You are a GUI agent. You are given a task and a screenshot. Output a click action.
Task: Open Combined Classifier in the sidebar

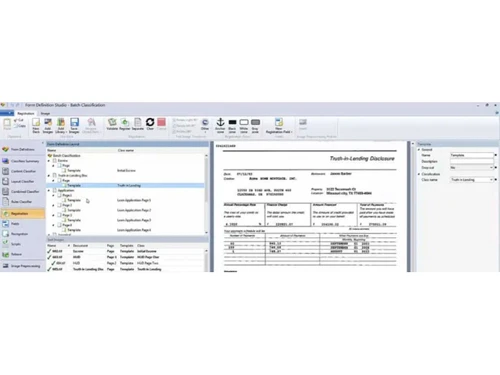pyautogui.click(x=22, y=192)
